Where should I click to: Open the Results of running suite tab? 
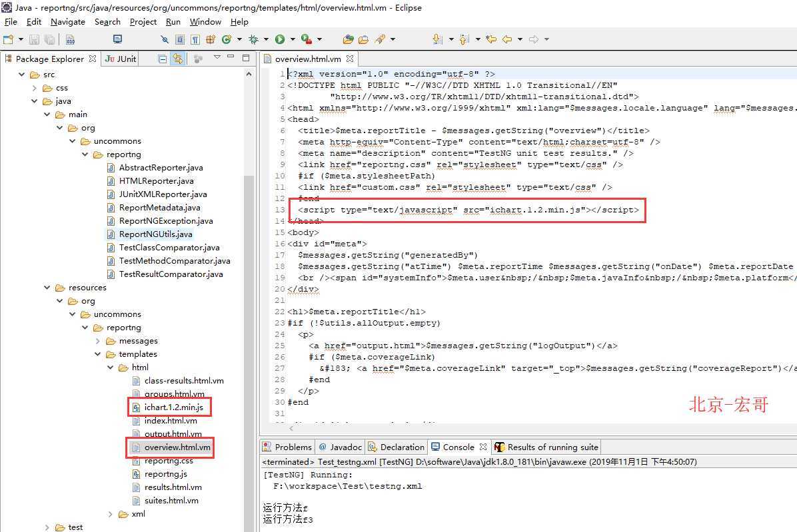546,447
